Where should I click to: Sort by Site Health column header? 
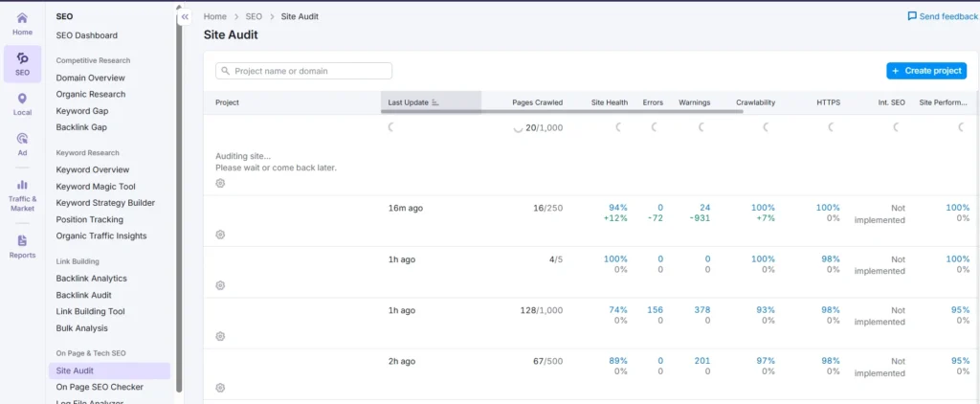coord(610,102)
